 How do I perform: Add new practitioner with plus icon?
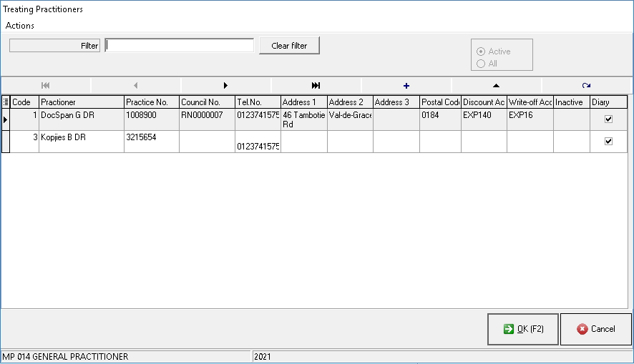point(406,85)
